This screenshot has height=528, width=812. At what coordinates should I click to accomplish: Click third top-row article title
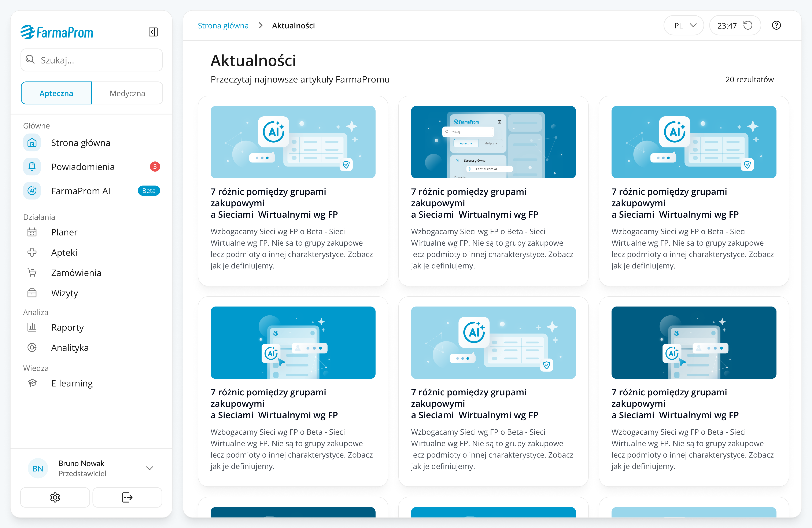tap(675, 203)
